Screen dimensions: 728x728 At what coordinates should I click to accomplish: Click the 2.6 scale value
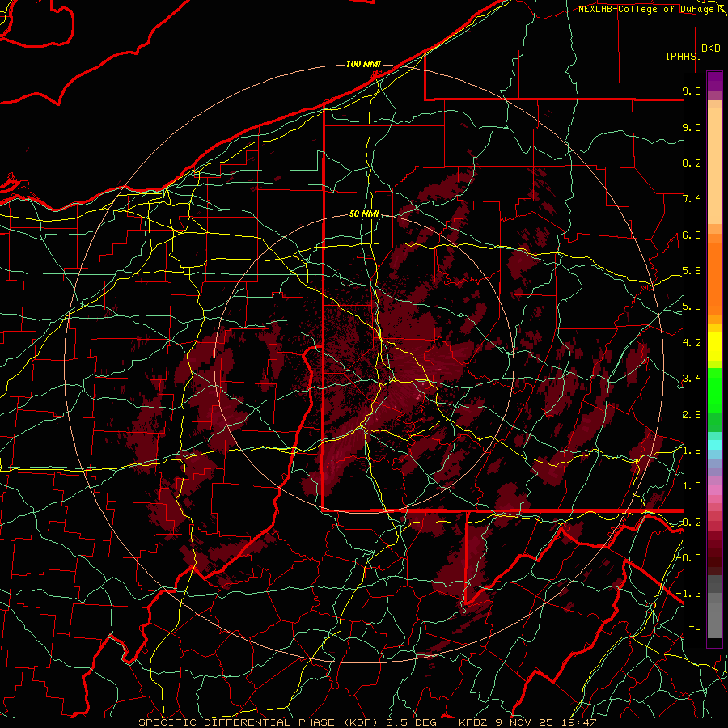(692, 415)
